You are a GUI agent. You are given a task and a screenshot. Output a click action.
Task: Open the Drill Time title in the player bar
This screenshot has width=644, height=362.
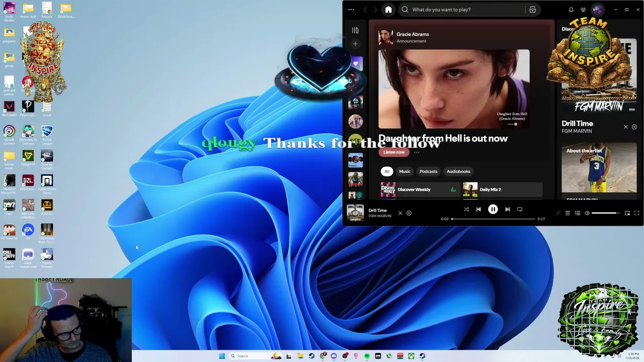pyautogui.click(x=377, y=210)
